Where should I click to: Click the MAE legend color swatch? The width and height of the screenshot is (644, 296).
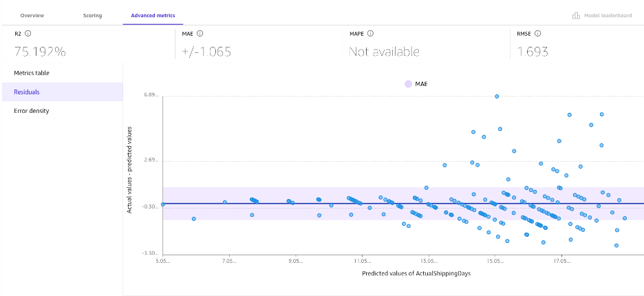pos(408,83)
